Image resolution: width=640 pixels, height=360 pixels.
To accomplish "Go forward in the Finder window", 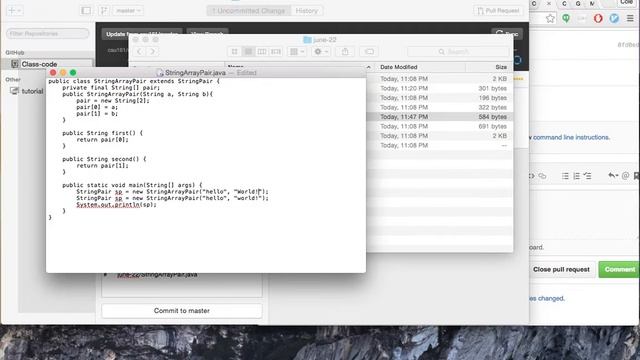I will (152, 51).
